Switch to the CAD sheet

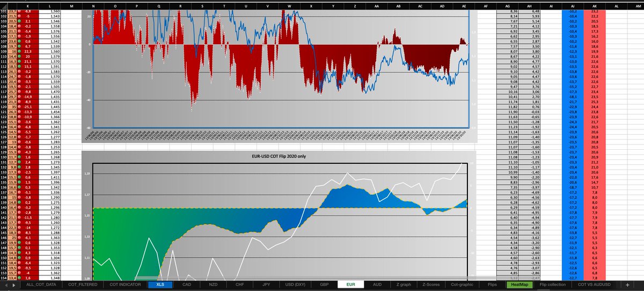187,285
